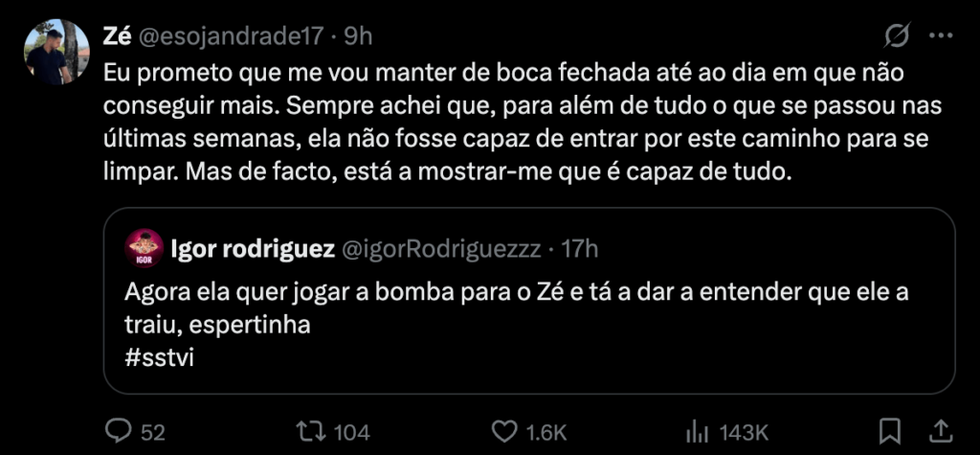Image resolution: width=980 pixels, height=455 pixels.
Task: Open the three-dot more options menu
Action: tap(941, 36)
